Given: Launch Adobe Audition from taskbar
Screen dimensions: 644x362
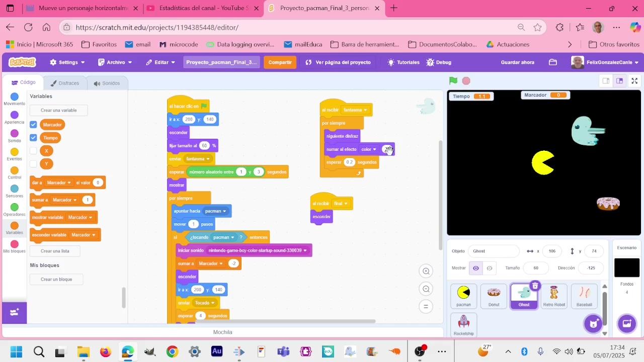Looking at the screenshot, I should point(217,351).
